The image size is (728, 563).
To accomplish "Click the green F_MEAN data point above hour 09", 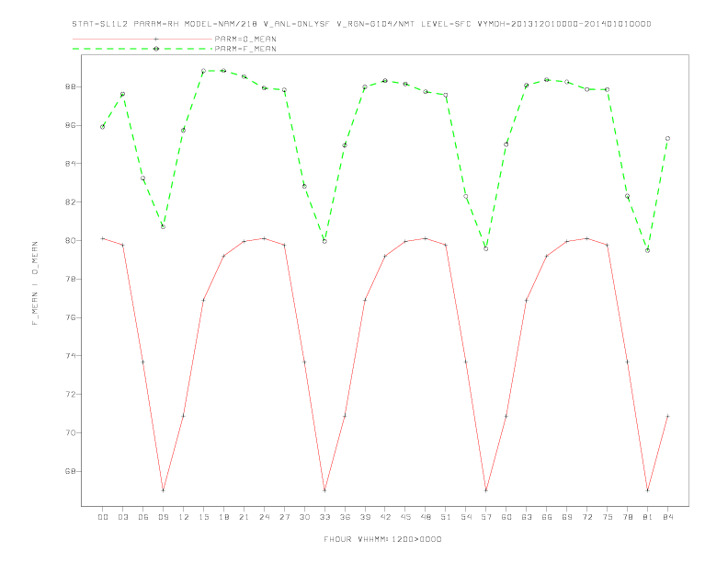I will (x=163, y=226).
